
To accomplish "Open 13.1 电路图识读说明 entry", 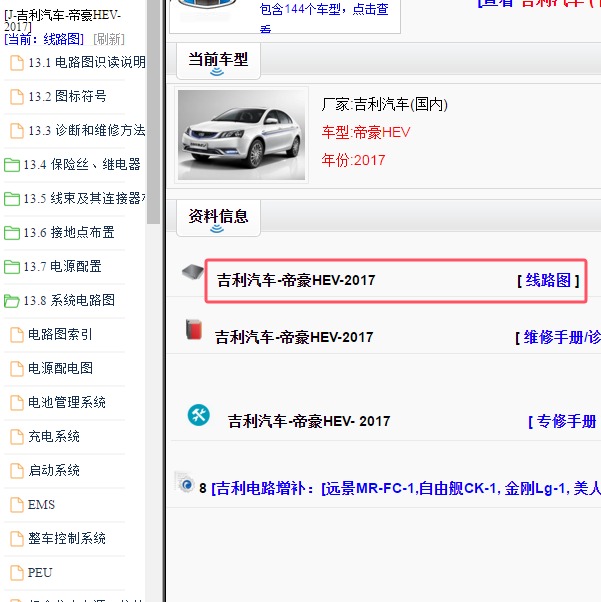I will tap(87, 62).
